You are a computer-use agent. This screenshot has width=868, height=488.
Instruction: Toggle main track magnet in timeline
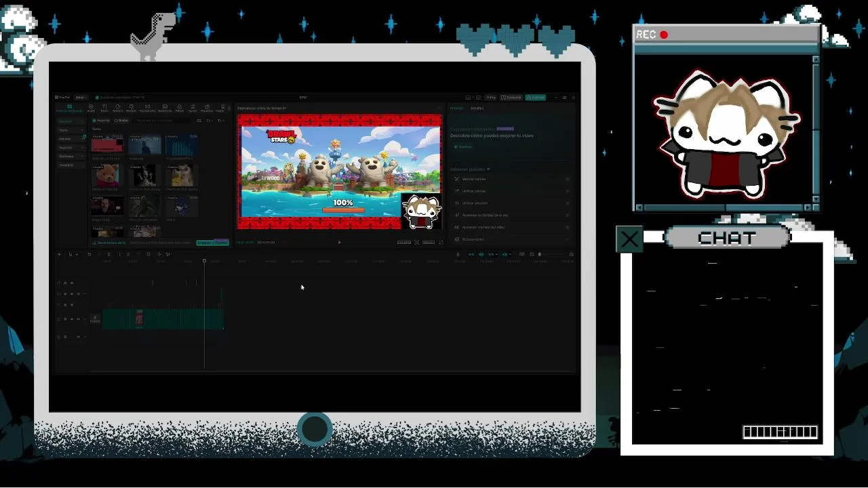click(471, 254)
